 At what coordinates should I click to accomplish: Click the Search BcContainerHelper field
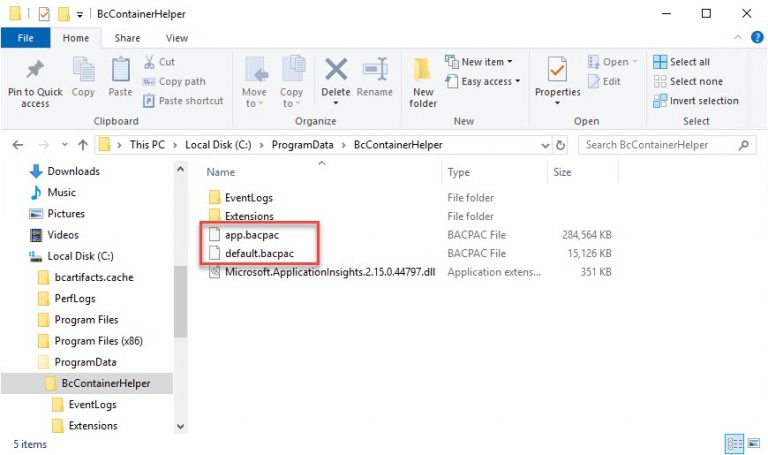click(660, 145)
